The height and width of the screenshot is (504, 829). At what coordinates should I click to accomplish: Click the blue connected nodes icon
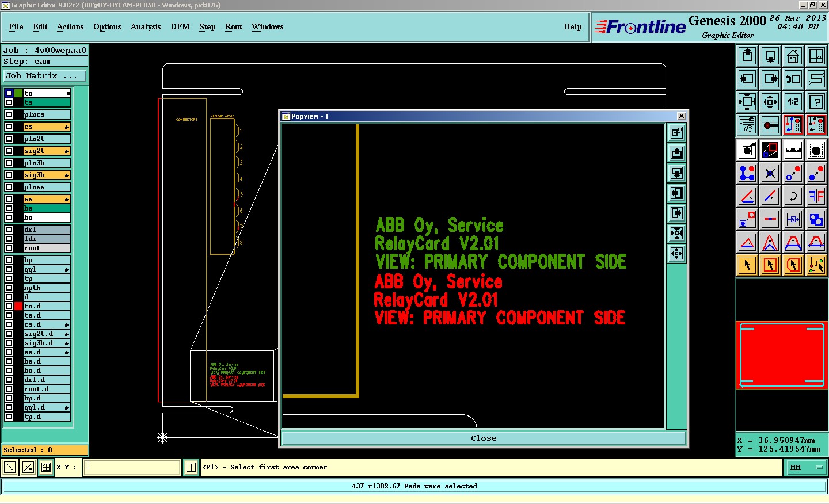[x=747, y=173]
